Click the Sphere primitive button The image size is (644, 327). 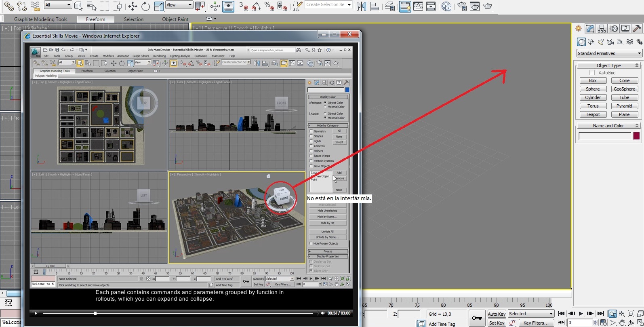593,89
